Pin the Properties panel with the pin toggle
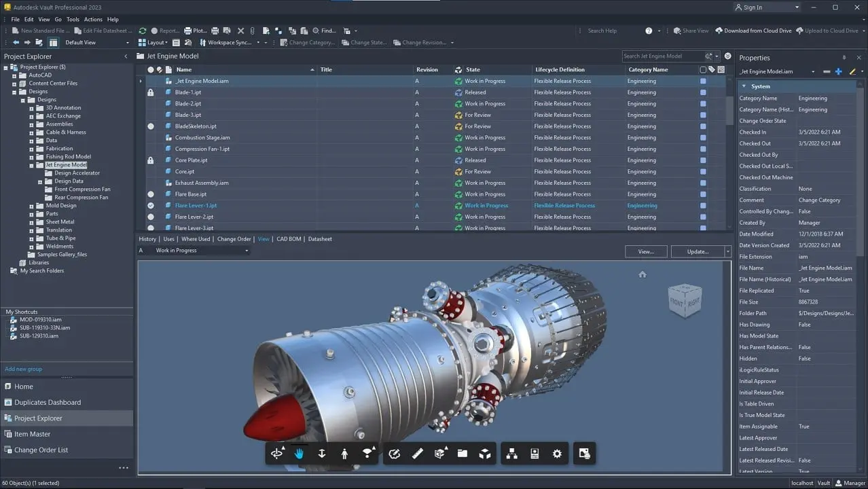The height and width of the screenshot is (489, 868). point(844,57)
